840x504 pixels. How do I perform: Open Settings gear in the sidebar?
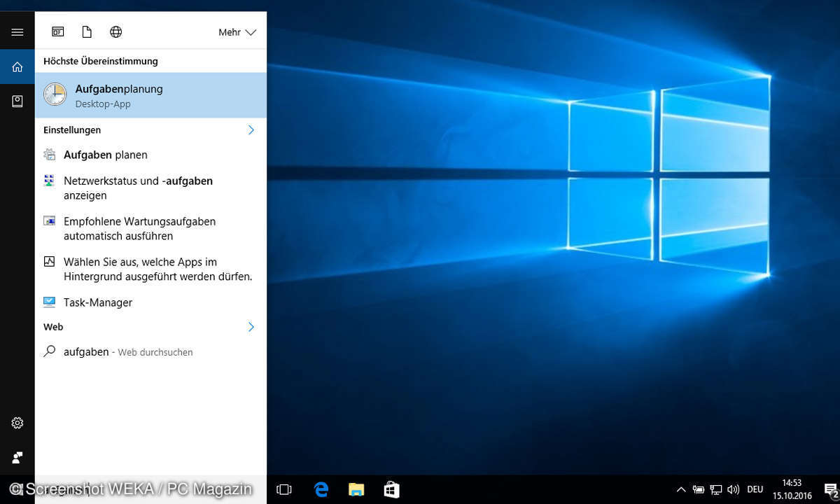pyautogui.click(x=17, y=423)
